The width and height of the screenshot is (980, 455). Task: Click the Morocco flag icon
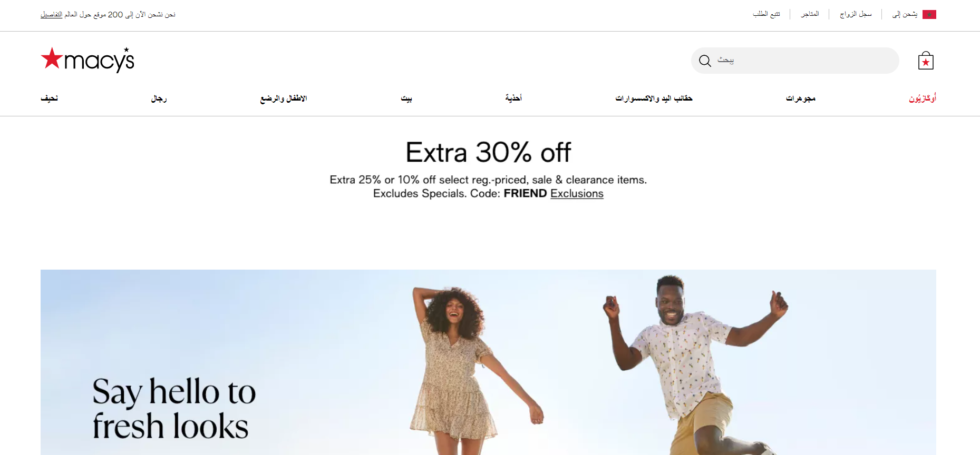(x=929, y=14)
